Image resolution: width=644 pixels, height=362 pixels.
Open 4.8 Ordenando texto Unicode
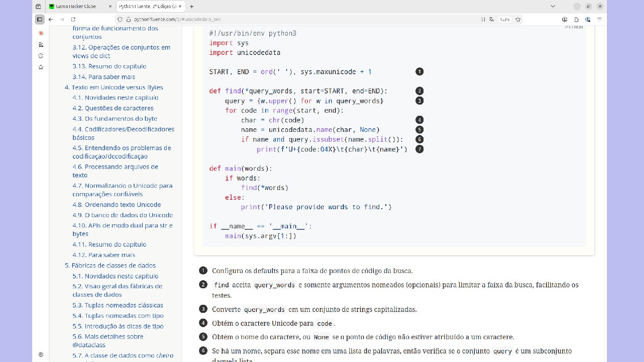117,205
